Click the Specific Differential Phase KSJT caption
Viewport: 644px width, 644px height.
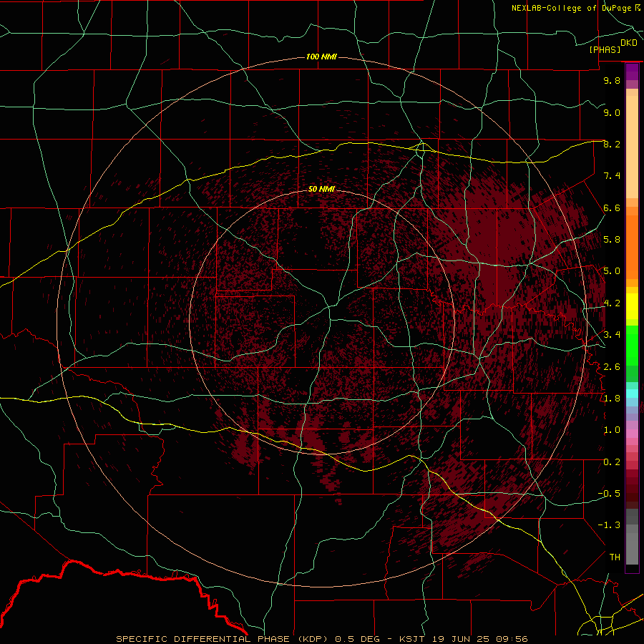(321, 639)
